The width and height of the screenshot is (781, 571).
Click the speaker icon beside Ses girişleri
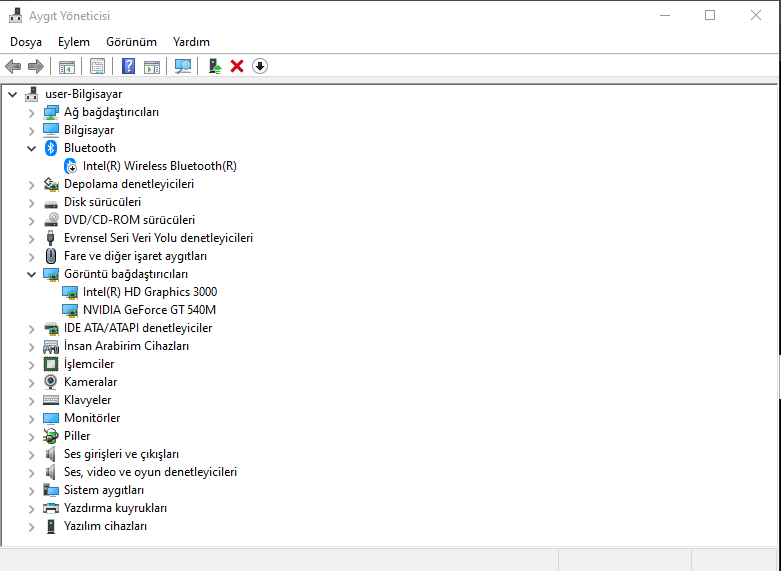[50, 454]
